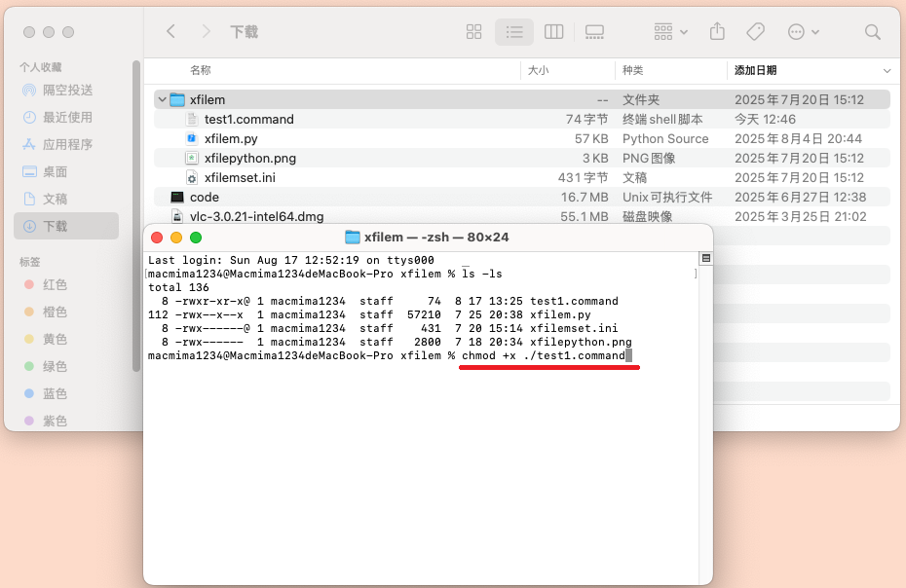Switch Finder to list view
The width and height of the screenshot is (906, 588).
pyautogui.click(x=514, y=32)
